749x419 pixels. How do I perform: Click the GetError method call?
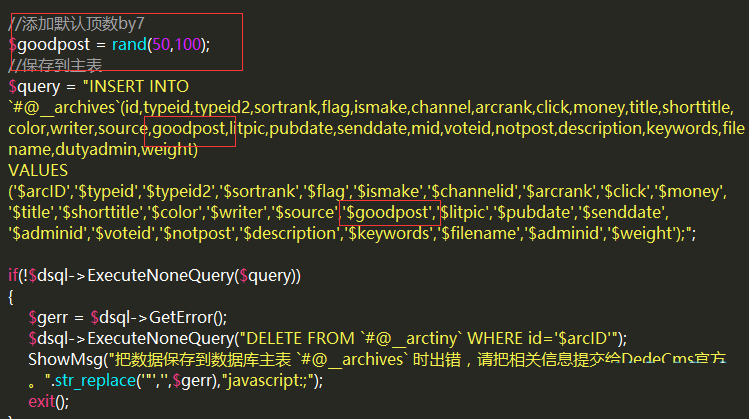(187, 317)
